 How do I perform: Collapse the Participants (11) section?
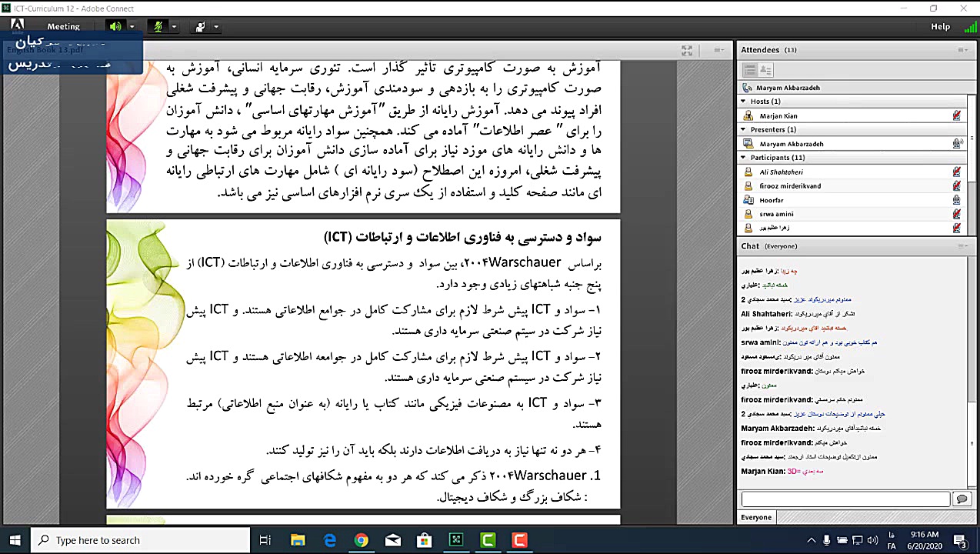[743, 157]
